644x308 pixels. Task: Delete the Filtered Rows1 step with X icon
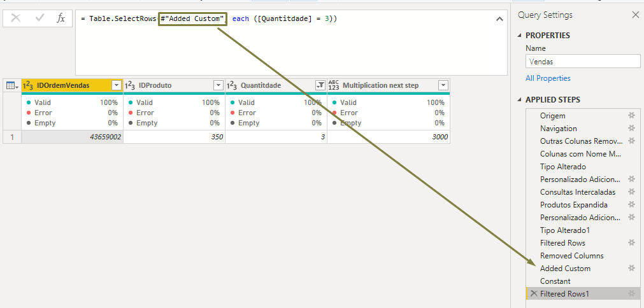tap(534, 294)
